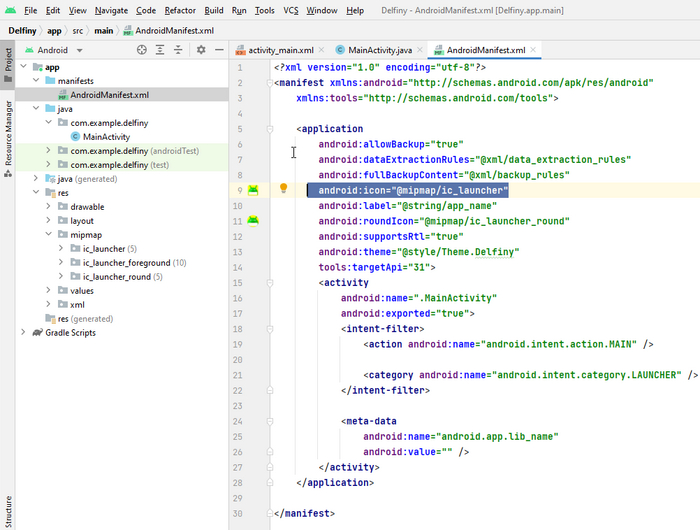This screenshot has height=530, width=700.
Task: Click the Expand All icon in Project panel
Action: [x=160, y=49]
